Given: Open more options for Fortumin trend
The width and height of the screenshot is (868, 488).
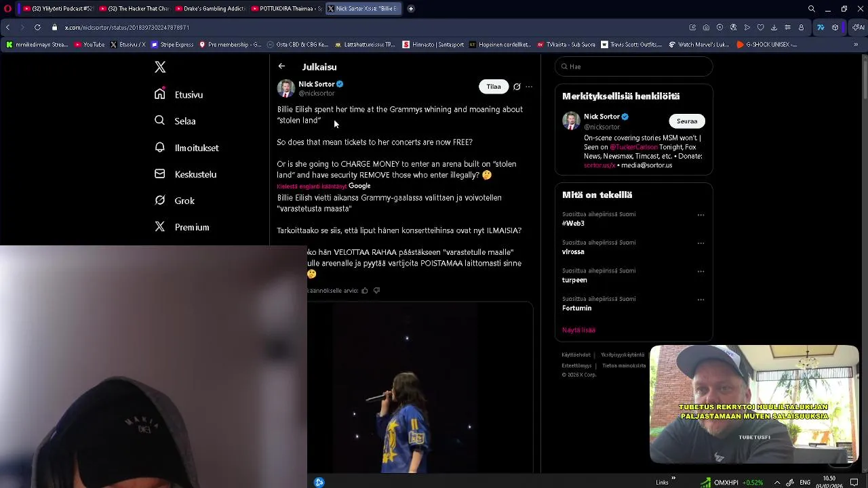Looking at the screenshot, I should [701, 300].
